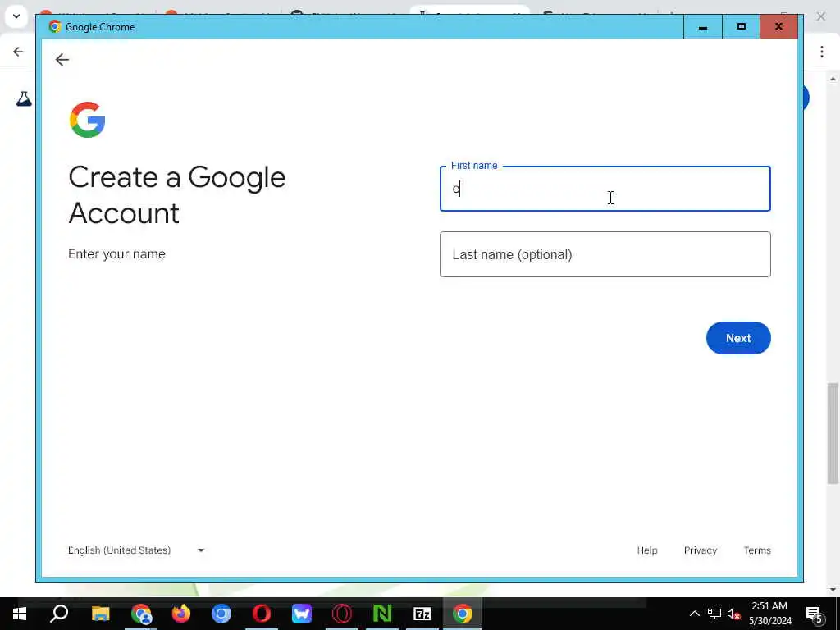This screenshot has width=840, height=630.
Task: Open the English (United States) language dropdown
Action: (x=136, y=550)
